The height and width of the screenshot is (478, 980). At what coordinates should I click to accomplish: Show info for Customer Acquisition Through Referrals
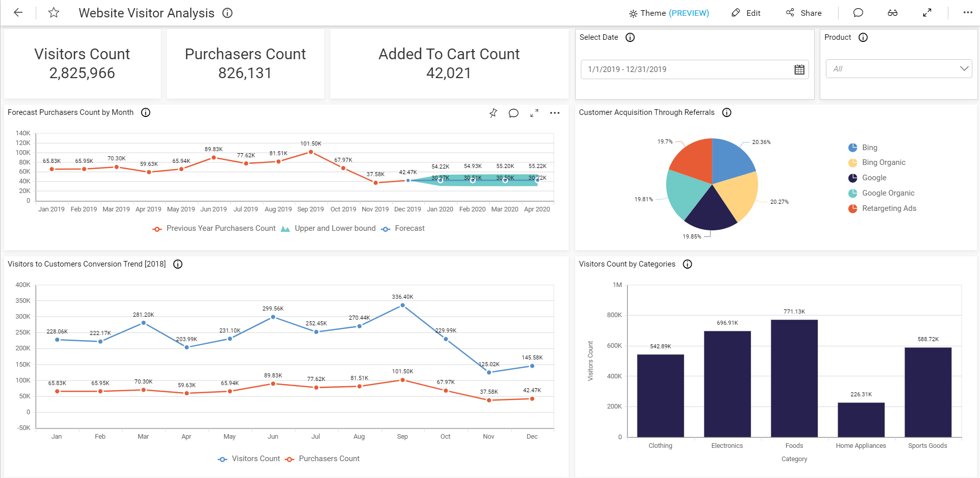727,112
